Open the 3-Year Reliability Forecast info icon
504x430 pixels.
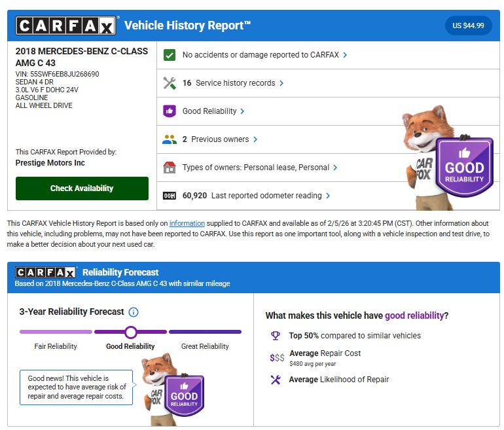pyautogui.click(x=134, y=312)
